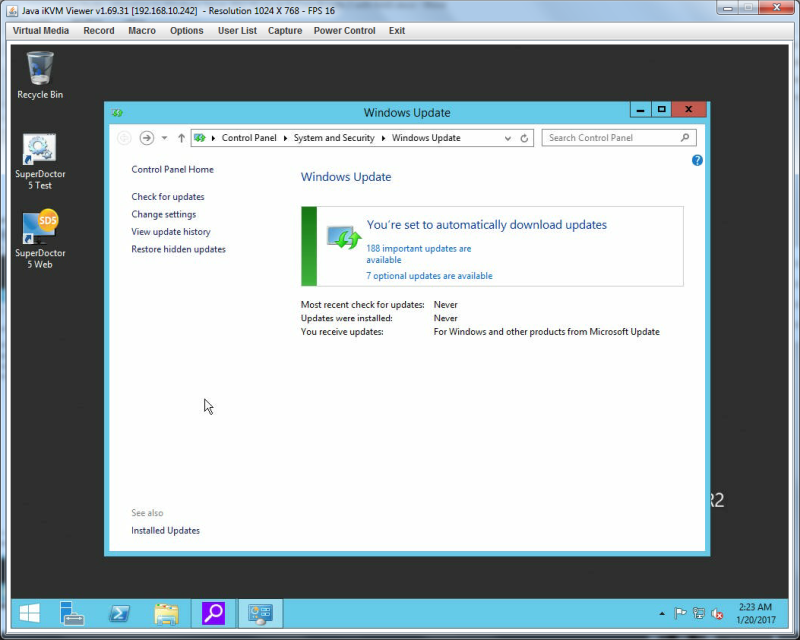The height and width of the screenshot is (640, 800).
Task: Click the up one level arrow
Action: (x=181, y=138)
